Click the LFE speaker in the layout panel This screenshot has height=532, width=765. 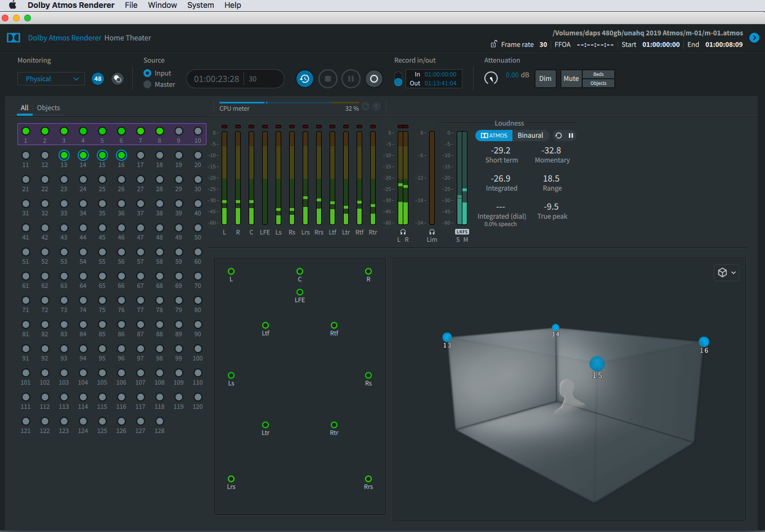click(300, 292)
